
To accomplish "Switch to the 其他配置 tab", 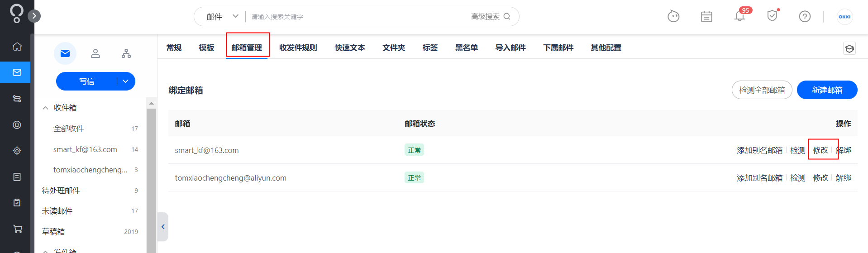I will point(606,48).
